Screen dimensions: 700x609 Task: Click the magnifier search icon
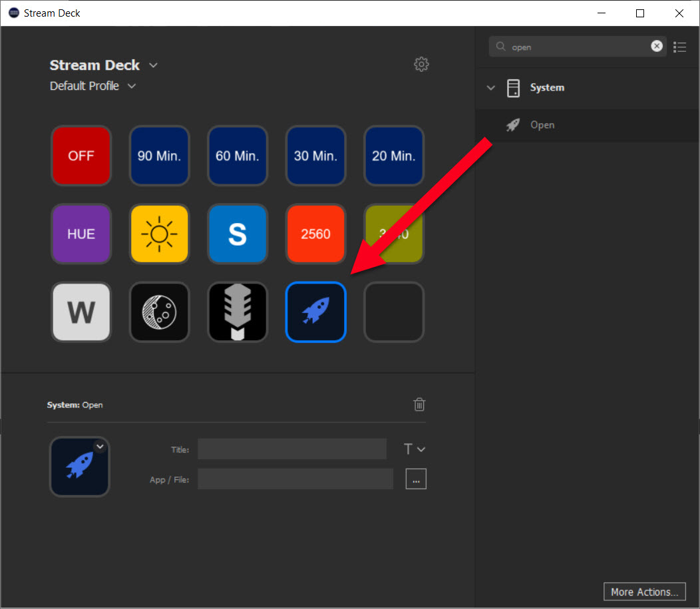[x=501, y=47]
